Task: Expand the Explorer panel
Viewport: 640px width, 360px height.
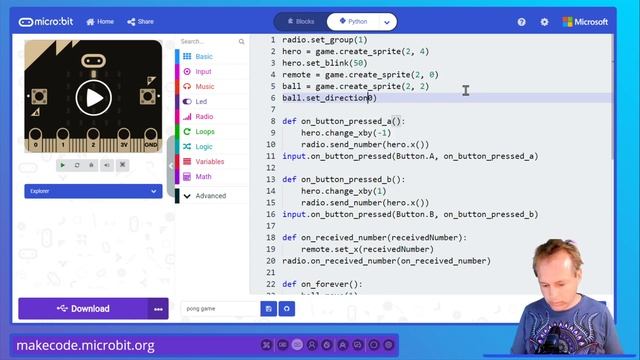Action: pyautogui.click(x=93, y=191)
